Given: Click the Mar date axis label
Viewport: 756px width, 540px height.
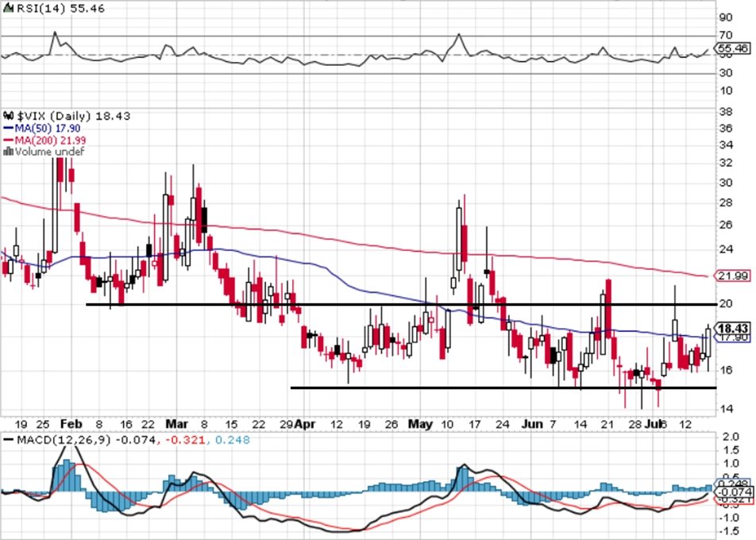Looking at the screenshot, I should (176, 424).
